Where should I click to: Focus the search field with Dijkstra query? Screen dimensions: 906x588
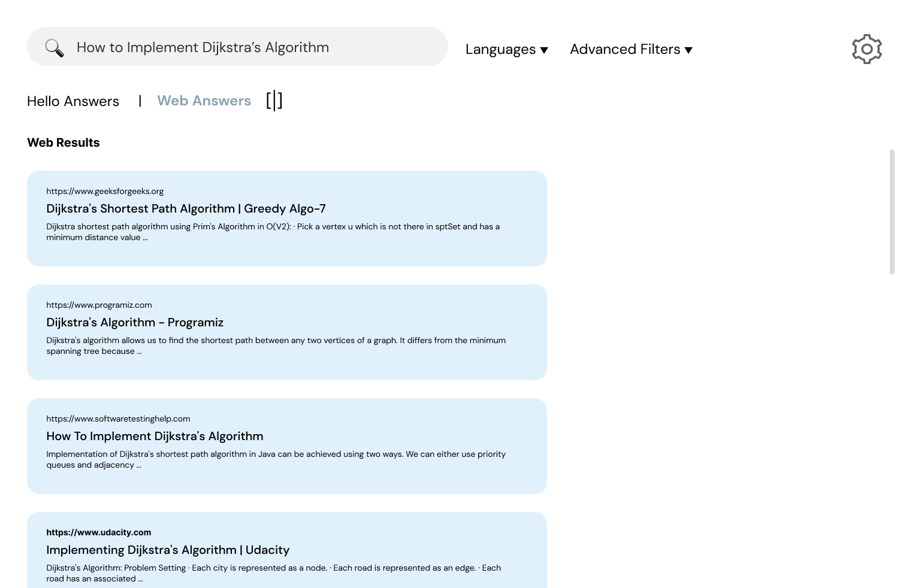237,47
